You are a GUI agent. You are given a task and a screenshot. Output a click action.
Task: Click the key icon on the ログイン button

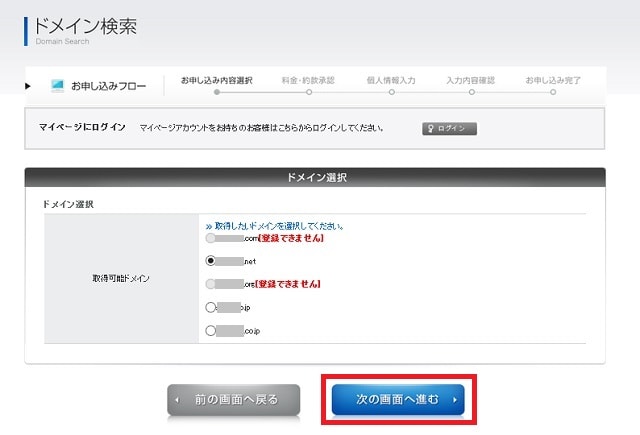pos(432,129)
